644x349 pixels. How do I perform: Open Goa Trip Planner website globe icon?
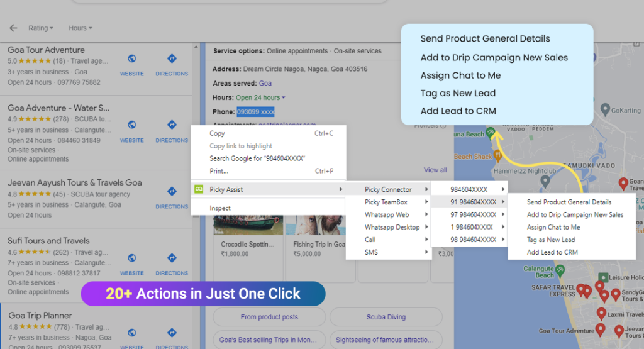click(x=132, y=333)
